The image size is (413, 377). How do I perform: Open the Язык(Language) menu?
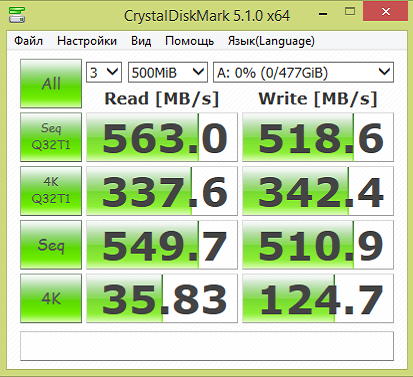[x=271, y=41]
